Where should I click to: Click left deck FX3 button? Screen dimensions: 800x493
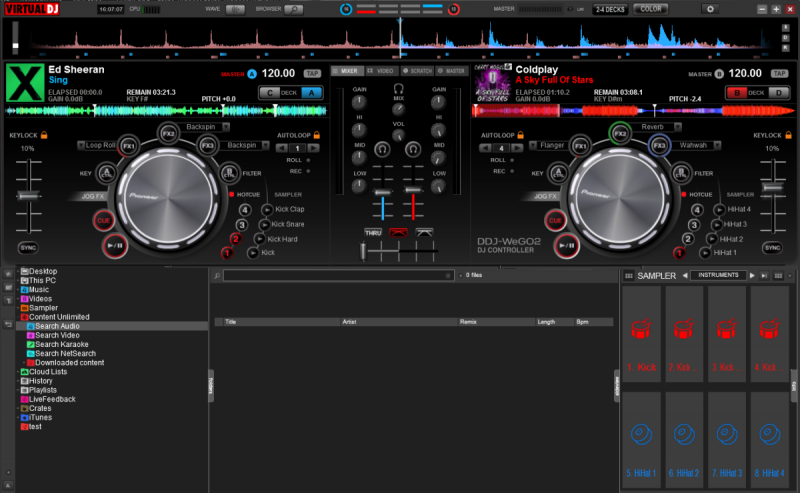(x=208, y=145)
